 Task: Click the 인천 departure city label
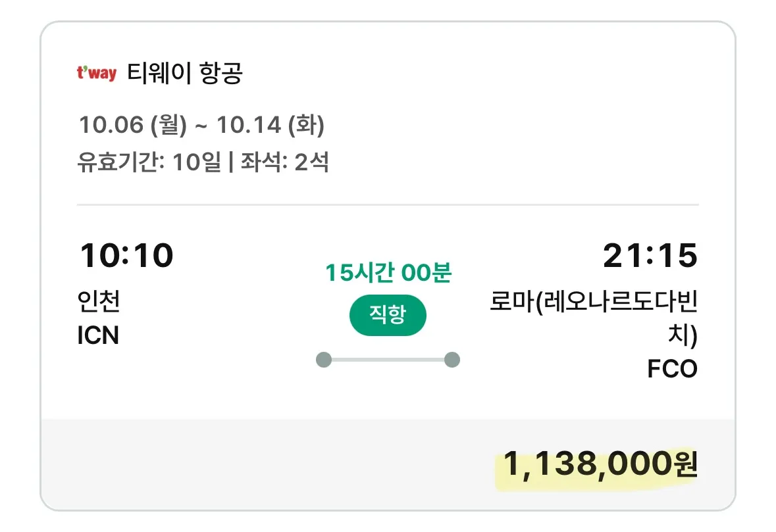coord(97,302)
